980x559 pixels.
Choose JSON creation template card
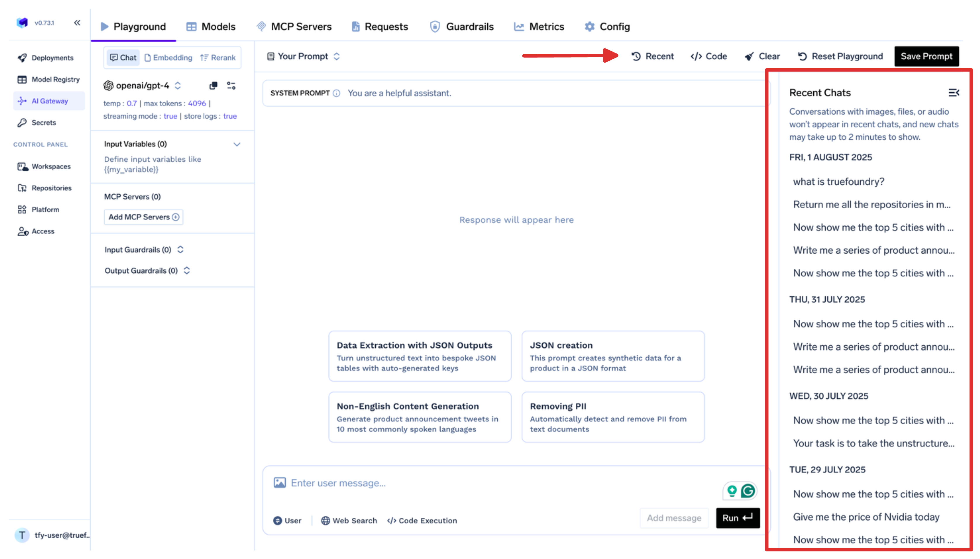click(613, 356)
